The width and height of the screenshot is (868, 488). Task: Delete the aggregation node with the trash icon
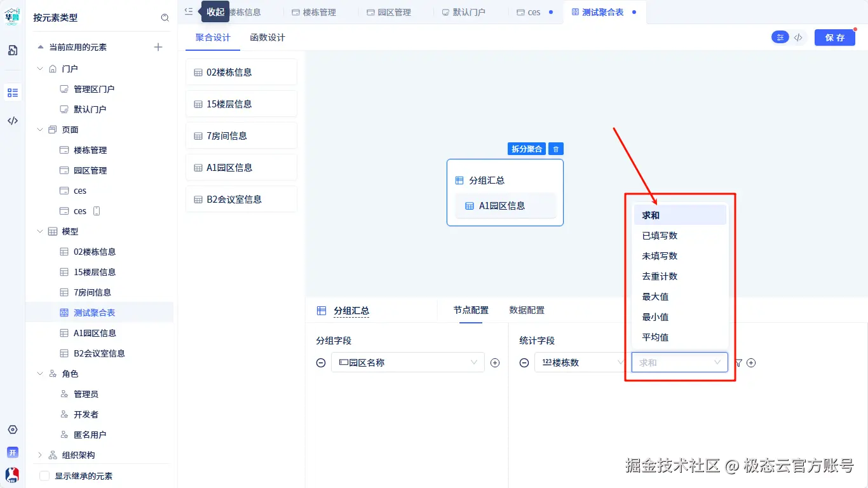556,149
